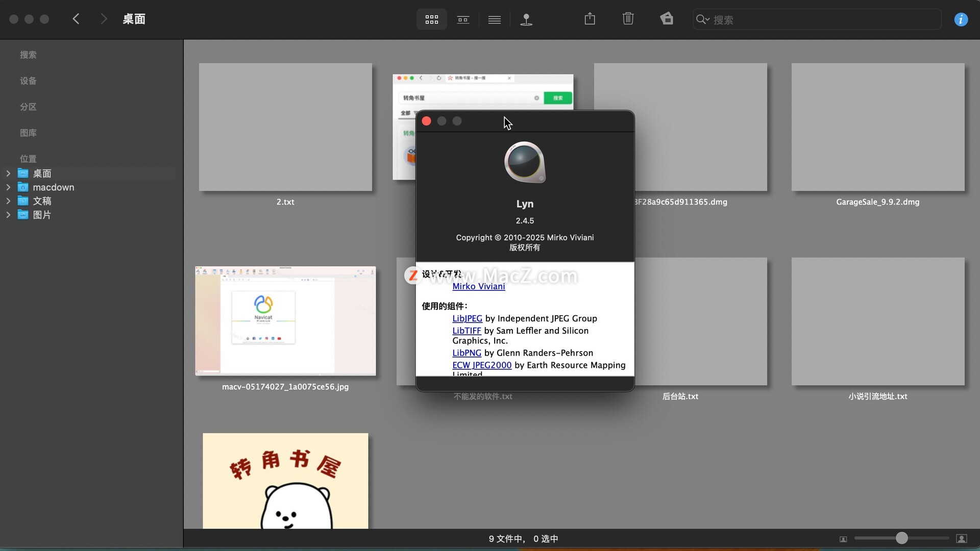Click the 2.4.5 version text

coord(525,221)
